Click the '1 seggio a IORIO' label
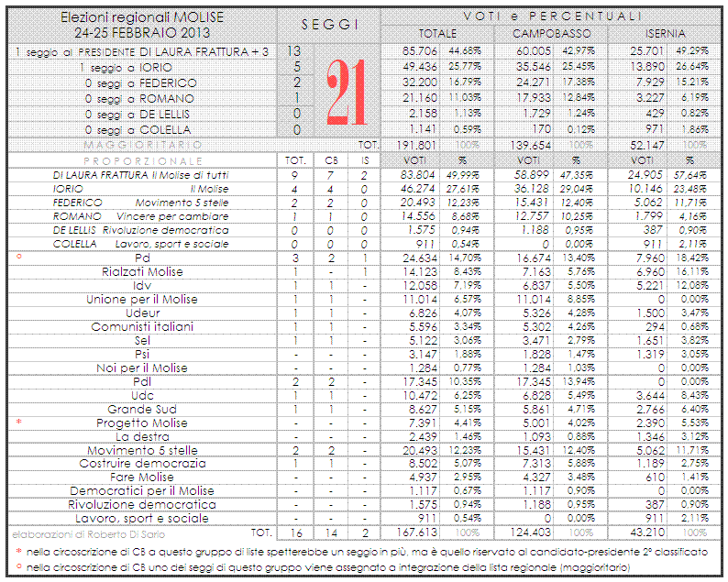Screen dimensions: 728x582 (126, 68)
